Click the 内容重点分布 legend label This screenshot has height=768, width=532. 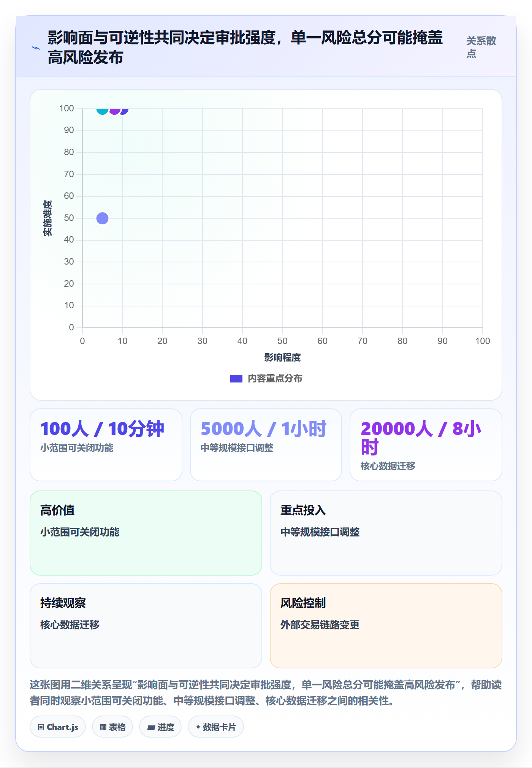click(x=275, y=379)
